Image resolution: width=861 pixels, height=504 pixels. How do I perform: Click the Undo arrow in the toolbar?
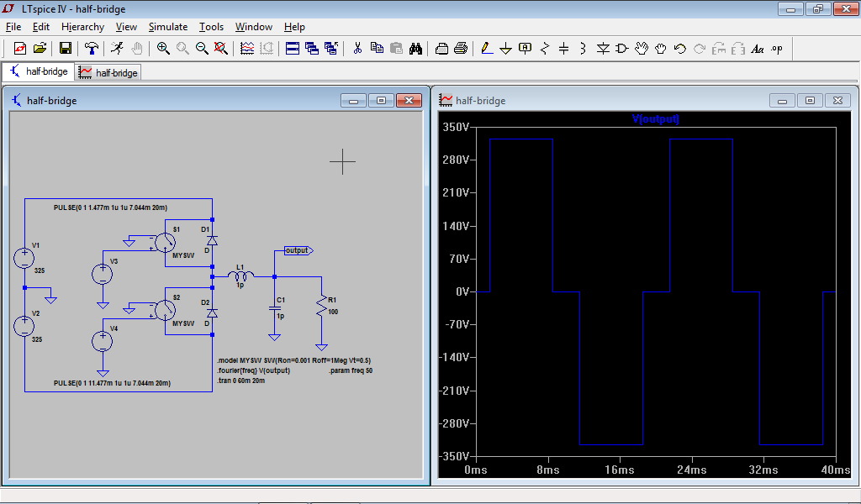point(679,49)
